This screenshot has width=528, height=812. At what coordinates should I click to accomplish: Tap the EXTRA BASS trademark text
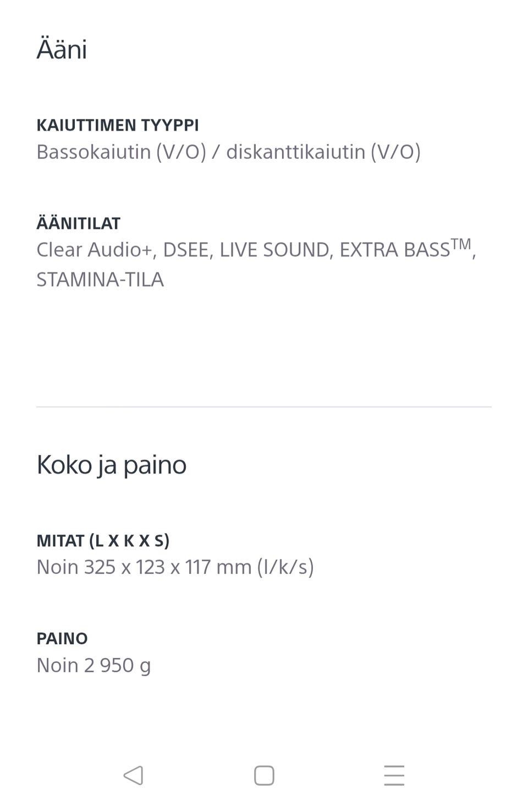click(x=405, y=249)
